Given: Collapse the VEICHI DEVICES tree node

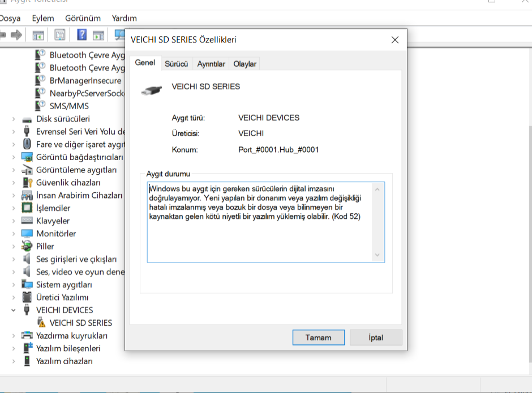Looking at the screenshot, I should click(x=14, y=310).
